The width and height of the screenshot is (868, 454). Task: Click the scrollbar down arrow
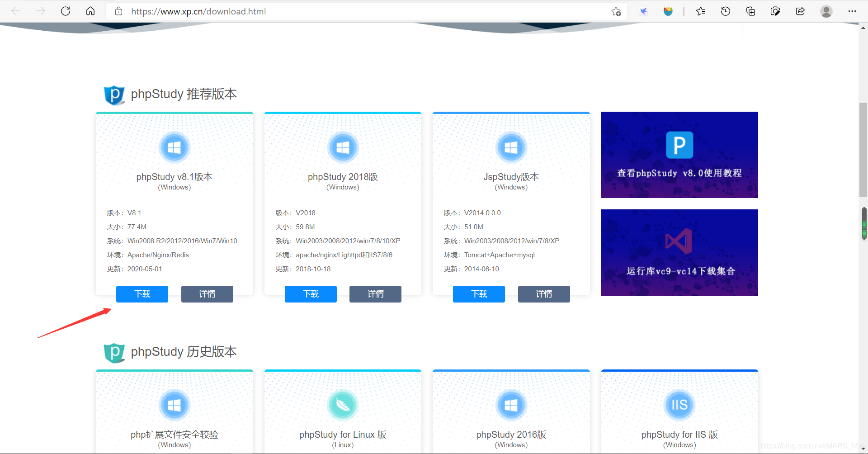(863, 449)
